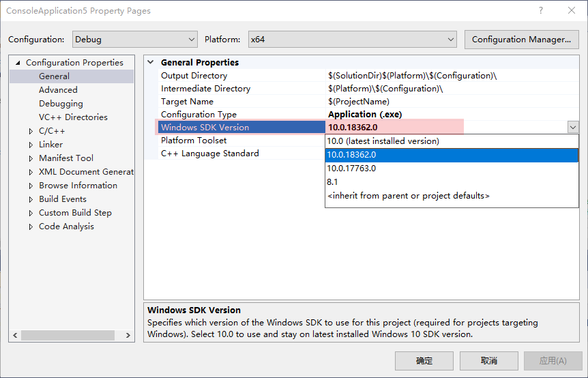Collapse the Configuration Properties tree node
Viewport: 588px width, 378px height.
(18, 63)
